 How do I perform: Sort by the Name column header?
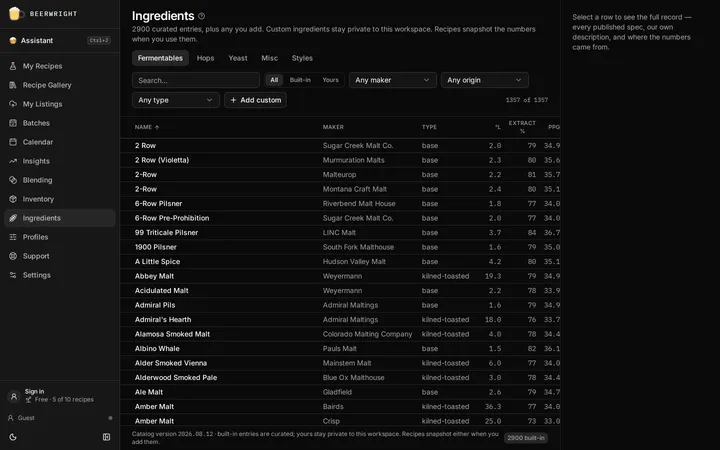[x=147, y=127]
